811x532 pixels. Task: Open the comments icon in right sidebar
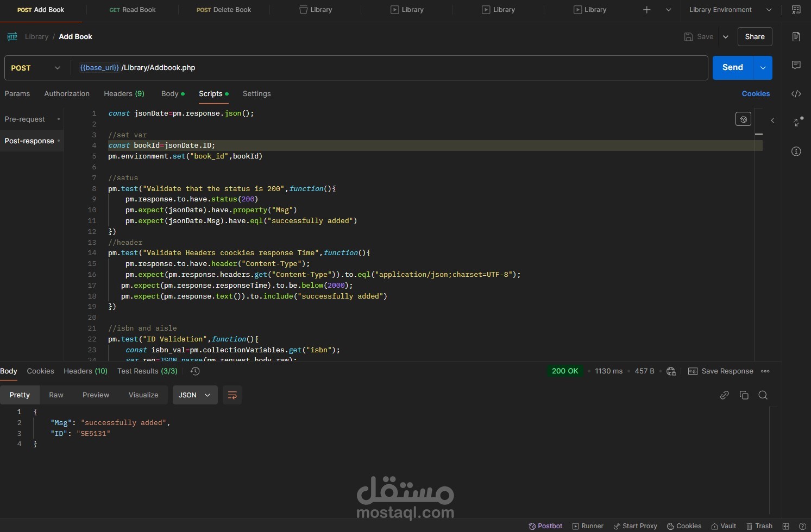(796, 65)
